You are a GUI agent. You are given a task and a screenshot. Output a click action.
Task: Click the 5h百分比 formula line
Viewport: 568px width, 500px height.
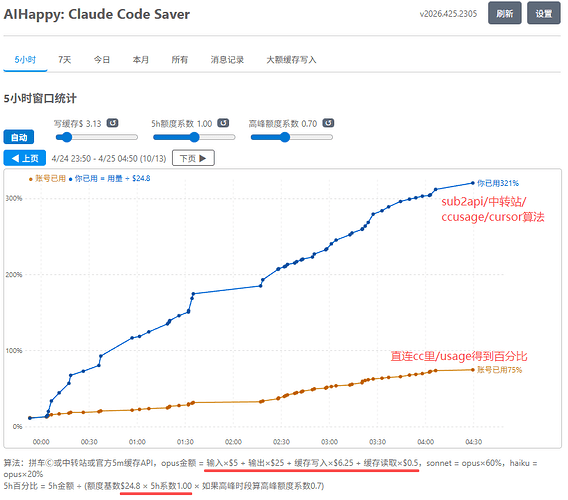(164, 486)
